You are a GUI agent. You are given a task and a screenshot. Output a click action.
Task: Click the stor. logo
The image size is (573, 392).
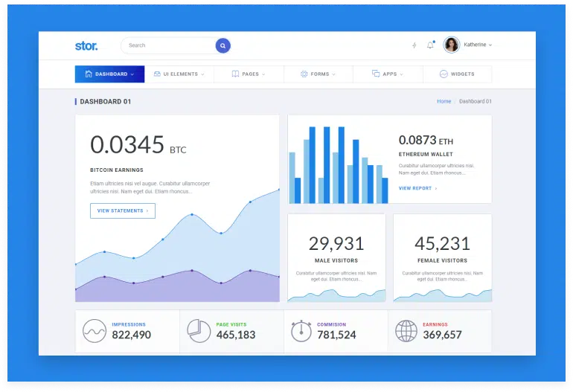(86, 45)
